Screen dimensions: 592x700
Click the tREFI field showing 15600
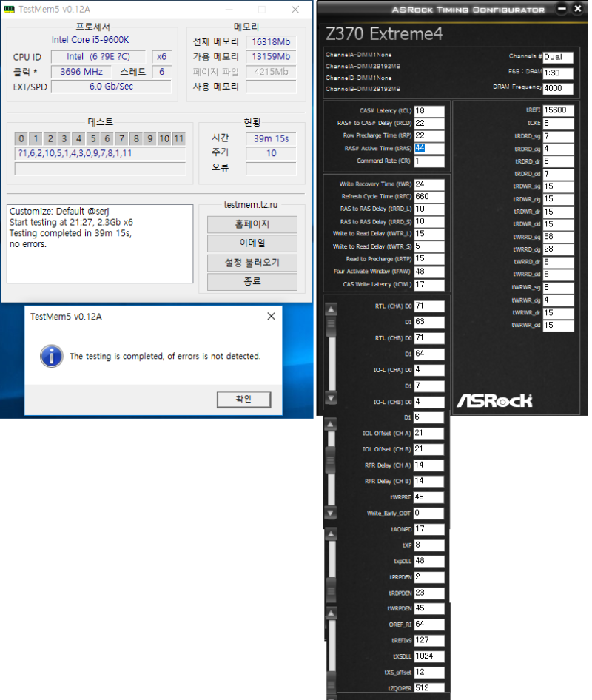558,110
